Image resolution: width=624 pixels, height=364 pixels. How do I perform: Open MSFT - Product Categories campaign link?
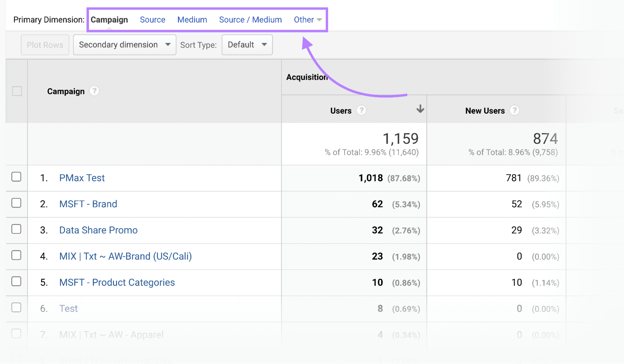pos(117,283)
